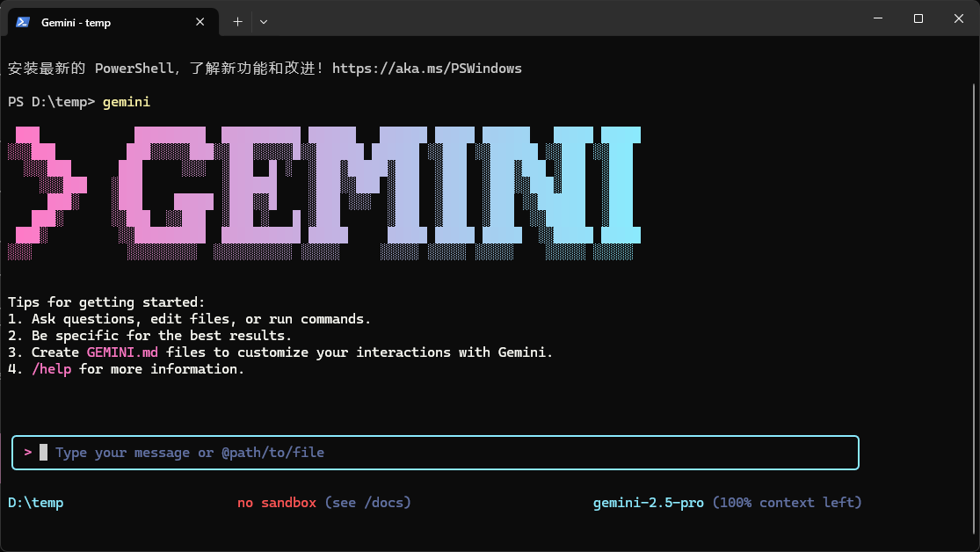Expand the new tab profile dropdown

[x=264, y=22]
